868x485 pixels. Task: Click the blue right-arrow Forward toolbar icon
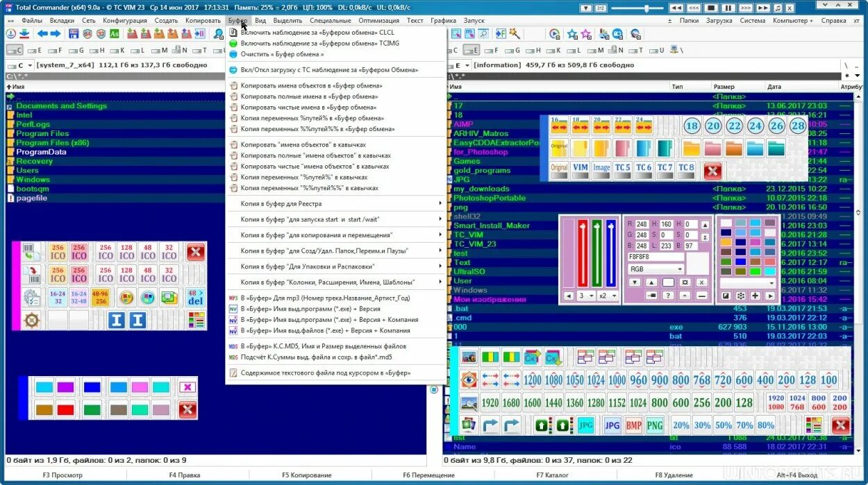(56, 33)
